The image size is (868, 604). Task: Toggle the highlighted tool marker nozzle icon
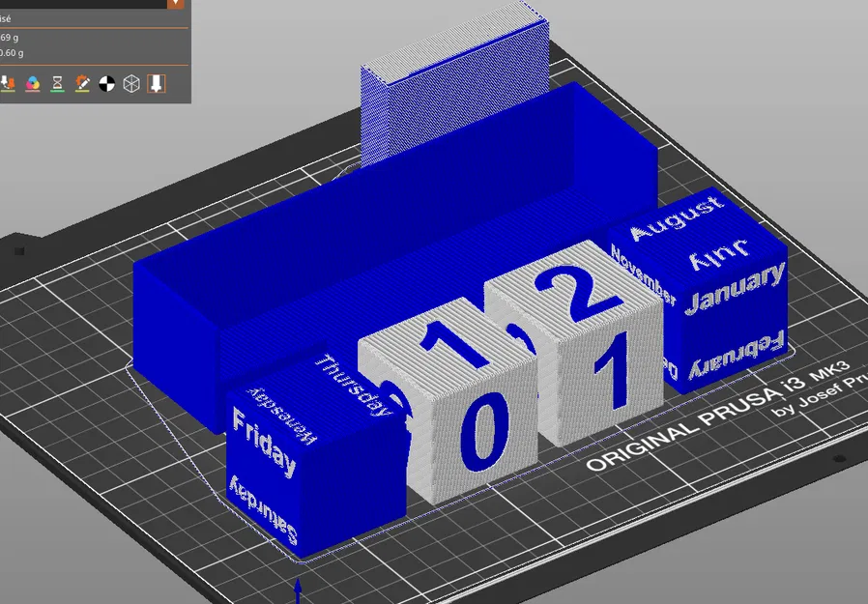157,84
